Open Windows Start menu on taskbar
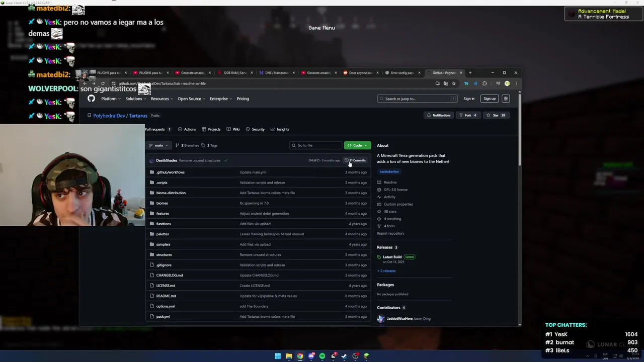The width and height of the screenshot is (644, 362). (x=278, y=356)
